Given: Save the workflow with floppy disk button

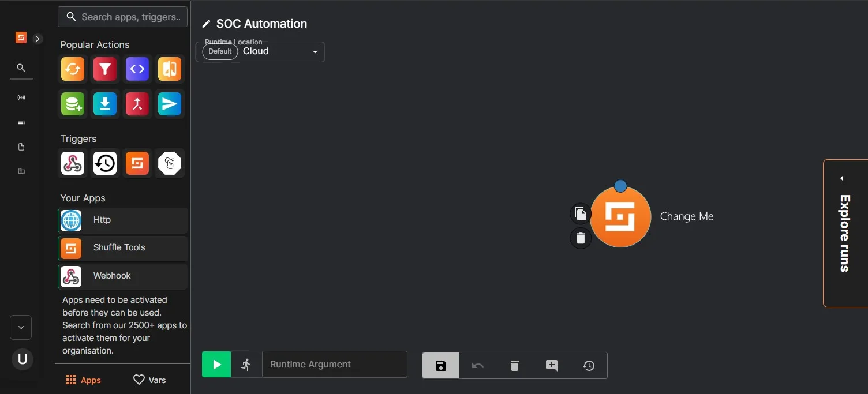Looking at the screenshot, I should coord(441,366).
